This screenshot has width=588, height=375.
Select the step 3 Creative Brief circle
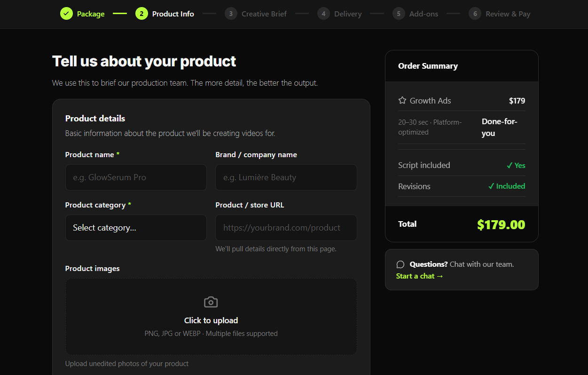pos(230,14)
